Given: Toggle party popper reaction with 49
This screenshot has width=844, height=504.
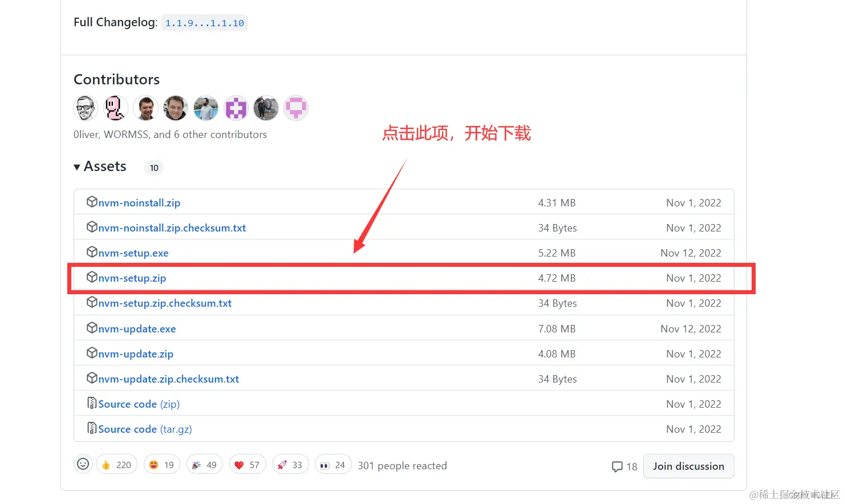Looking at the screenshot, I should 205,465.
